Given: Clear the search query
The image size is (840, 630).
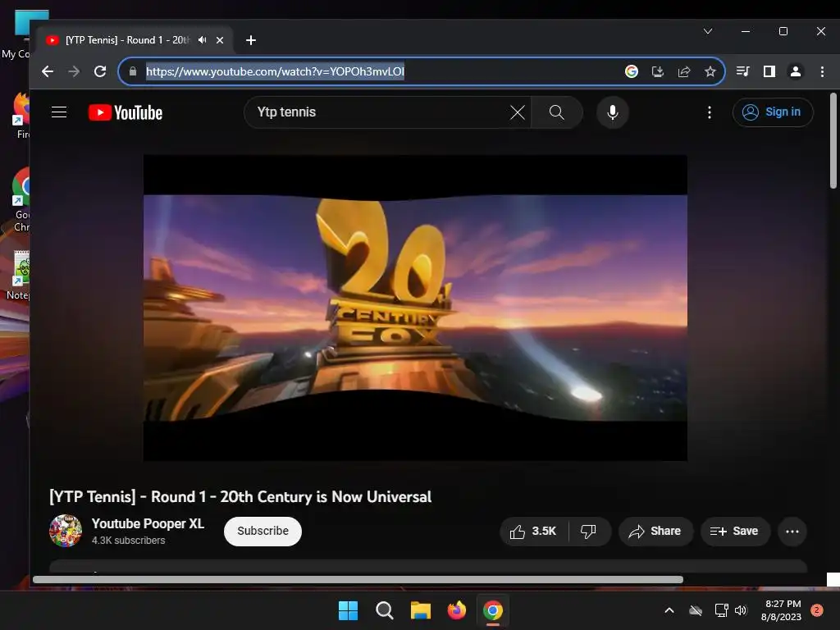Looking at the screenshot, I should click(518, 112).
